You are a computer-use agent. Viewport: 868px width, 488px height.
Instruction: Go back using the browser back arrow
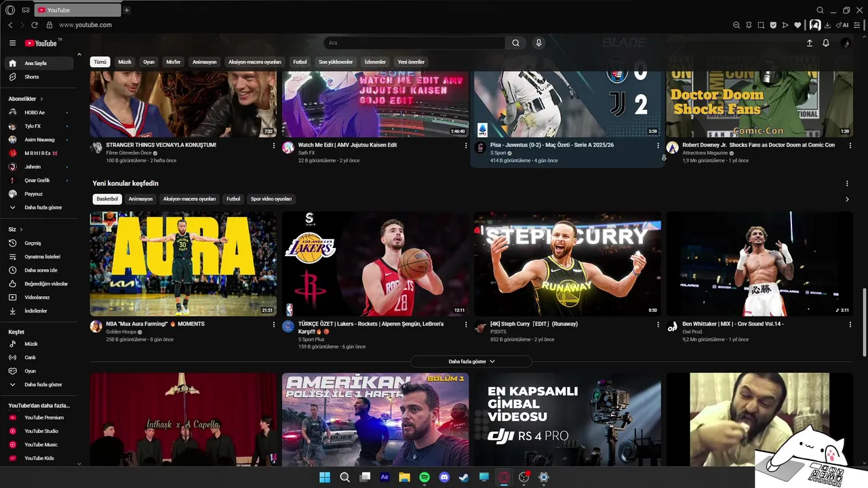(x=10, y=25)
